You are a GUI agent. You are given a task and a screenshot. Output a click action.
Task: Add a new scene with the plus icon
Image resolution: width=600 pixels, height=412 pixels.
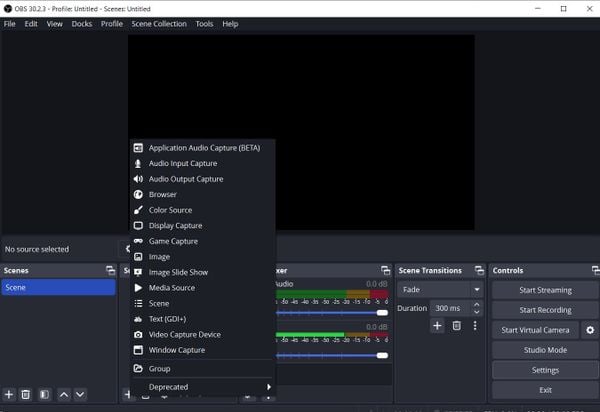coord(9,395)
